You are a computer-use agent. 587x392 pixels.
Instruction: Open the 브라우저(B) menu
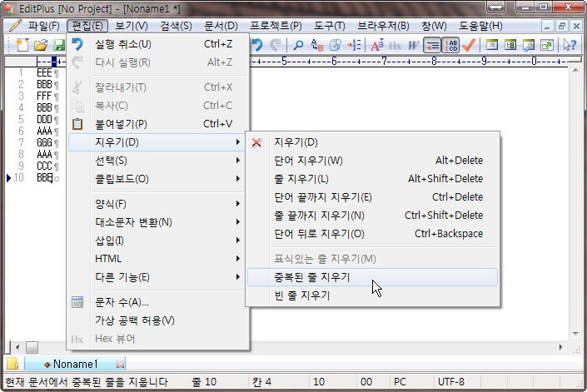383,26
